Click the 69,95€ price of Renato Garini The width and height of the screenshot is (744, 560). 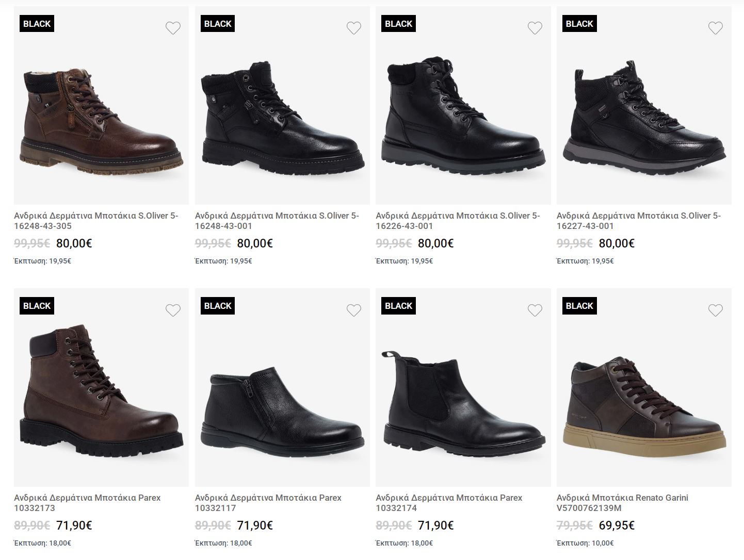click(617, 525)
